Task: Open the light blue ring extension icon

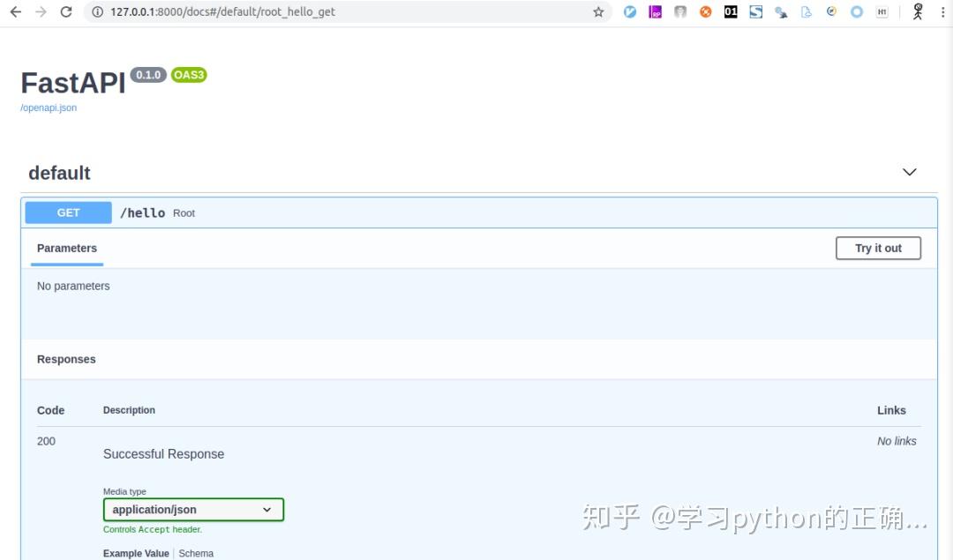Action: pos(857,11)
